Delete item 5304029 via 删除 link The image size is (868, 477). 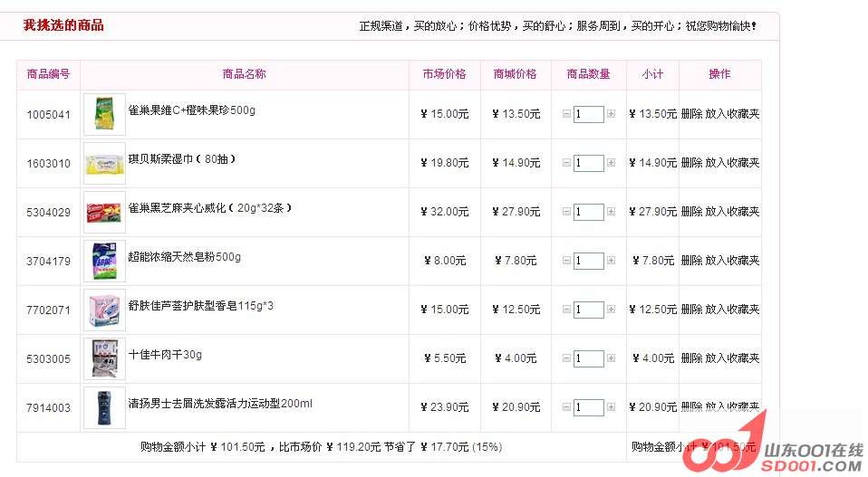691,211
